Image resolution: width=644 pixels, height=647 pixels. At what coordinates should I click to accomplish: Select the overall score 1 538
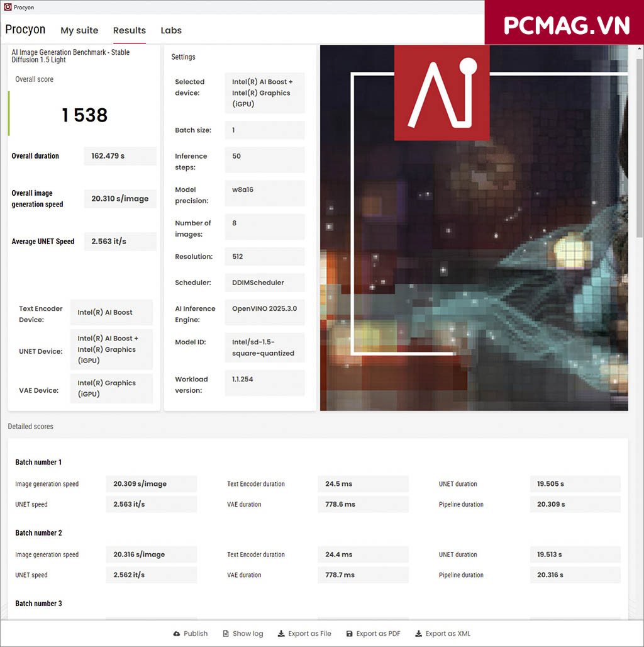tap(85, 115)
